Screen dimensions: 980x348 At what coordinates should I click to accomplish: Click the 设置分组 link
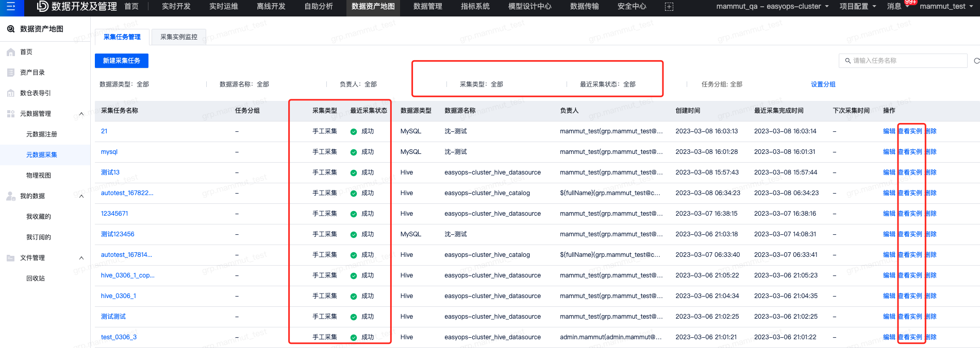pyautogui.click(x=823, y=84)
